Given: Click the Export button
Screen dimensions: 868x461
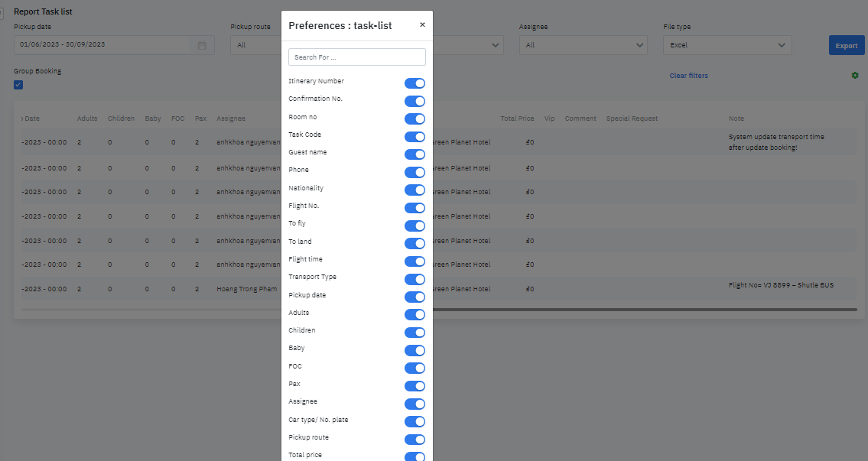Looking at the screenshot, I should [x=846, y=45].
